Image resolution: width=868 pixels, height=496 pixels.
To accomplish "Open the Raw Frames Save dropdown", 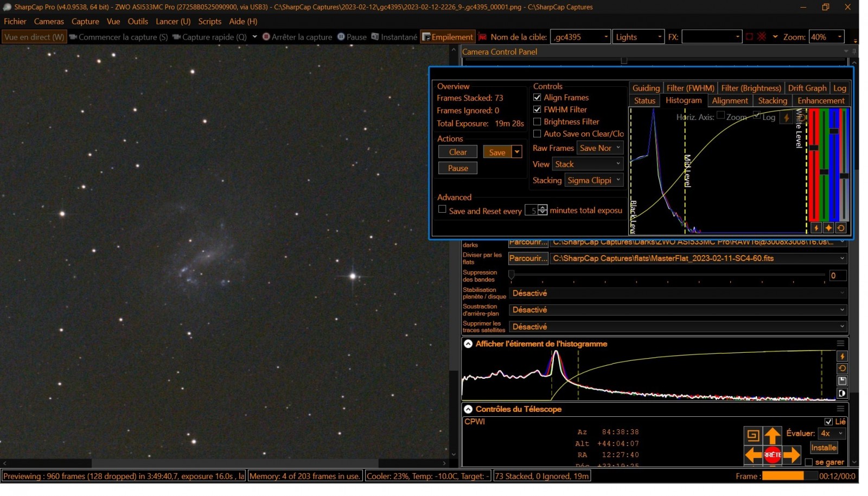I will [599, 148].
